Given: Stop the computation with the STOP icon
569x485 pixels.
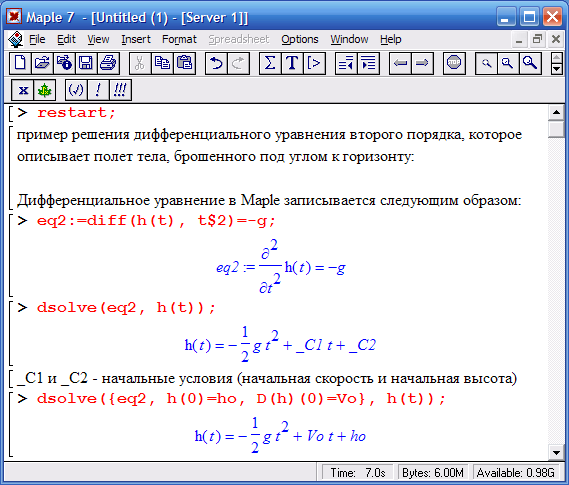Looking at the screenshot, I should pos(454,63).
